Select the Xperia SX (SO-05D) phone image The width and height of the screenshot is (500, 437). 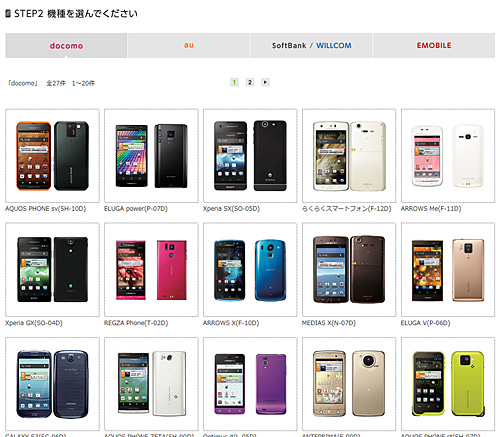[250, 156]
